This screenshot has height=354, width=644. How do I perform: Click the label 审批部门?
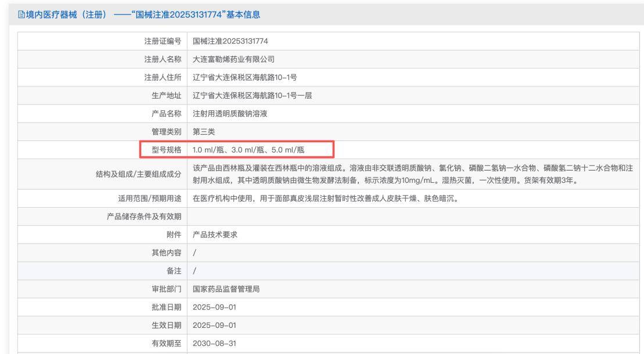click(166, 288)
